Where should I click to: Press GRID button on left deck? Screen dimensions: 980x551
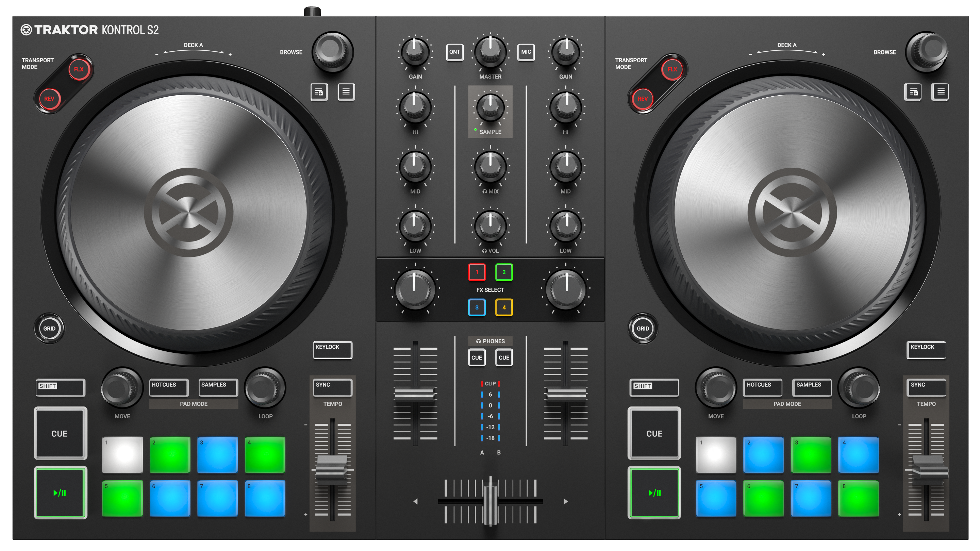(x=50, y=328)
